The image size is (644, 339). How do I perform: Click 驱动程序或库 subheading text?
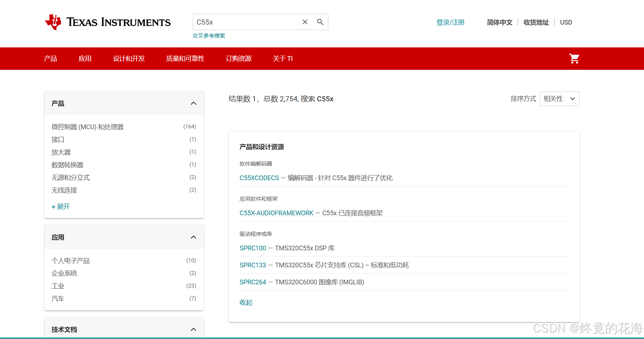(256, 234)
